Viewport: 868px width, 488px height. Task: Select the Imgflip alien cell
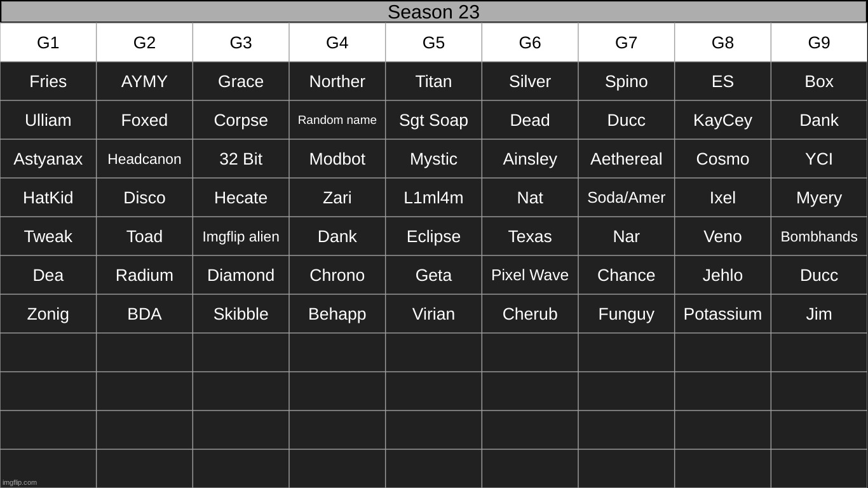(241, 236)
